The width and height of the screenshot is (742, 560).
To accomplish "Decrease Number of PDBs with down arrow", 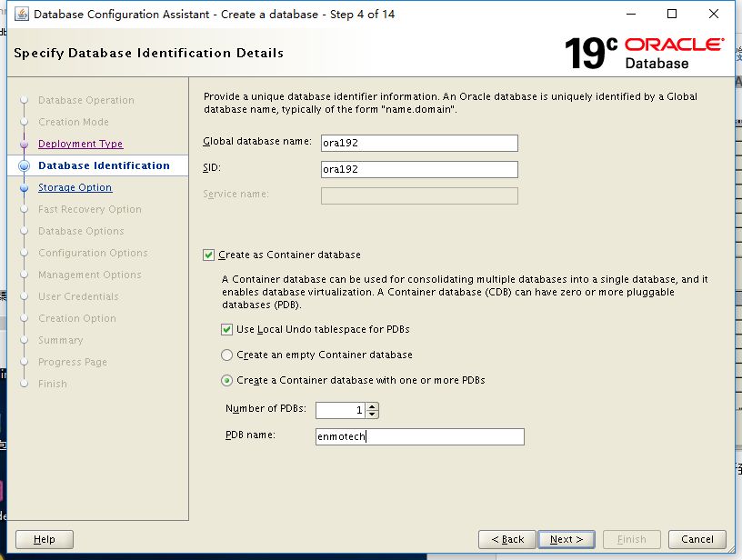I will pos(373,414).
